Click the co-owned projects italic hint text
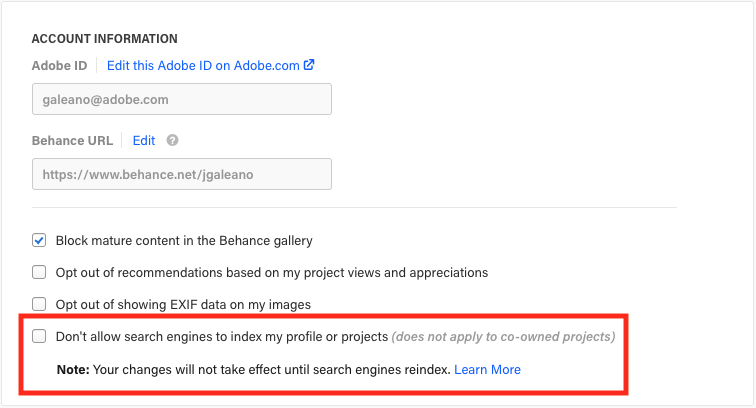 (x=503, y=337)
